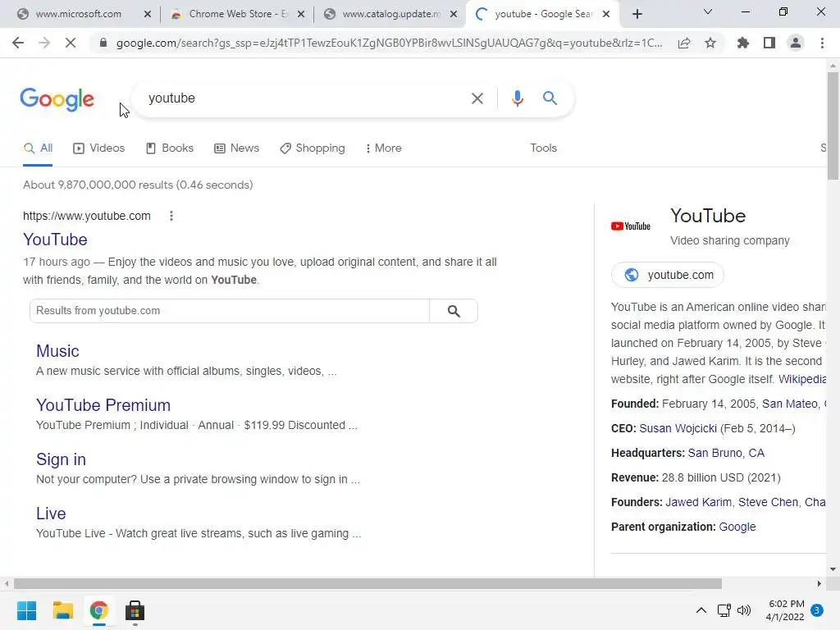Switch to the www.catalog.update tab
Screen dimensions: 840x630
(391, 14)
